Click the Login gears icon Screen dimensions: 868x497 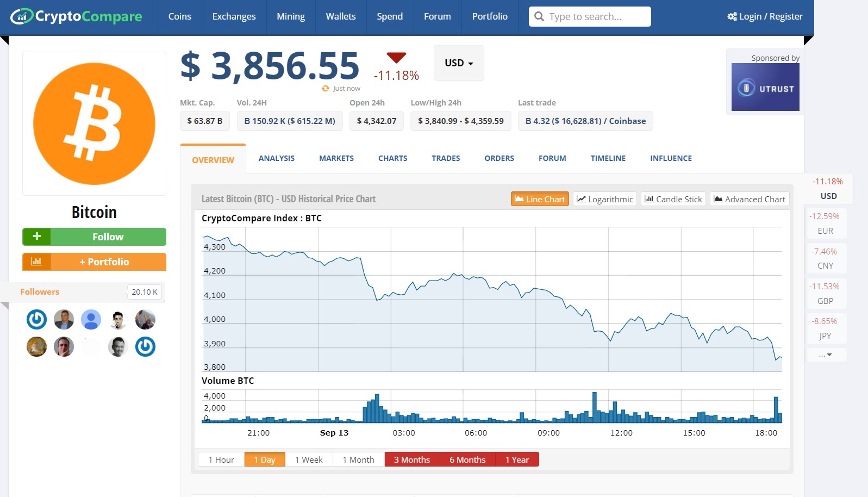pyautogui.click(x=732, y=16)
